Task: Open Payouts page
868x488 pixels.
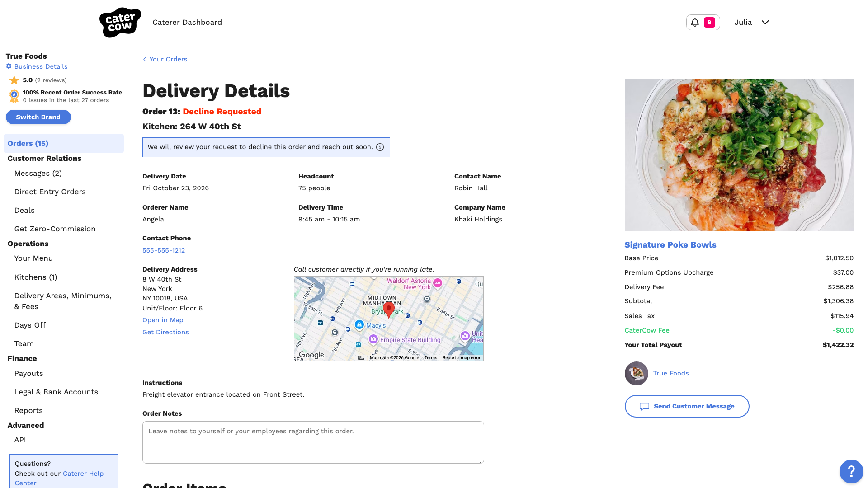Action: coord(28,373)
